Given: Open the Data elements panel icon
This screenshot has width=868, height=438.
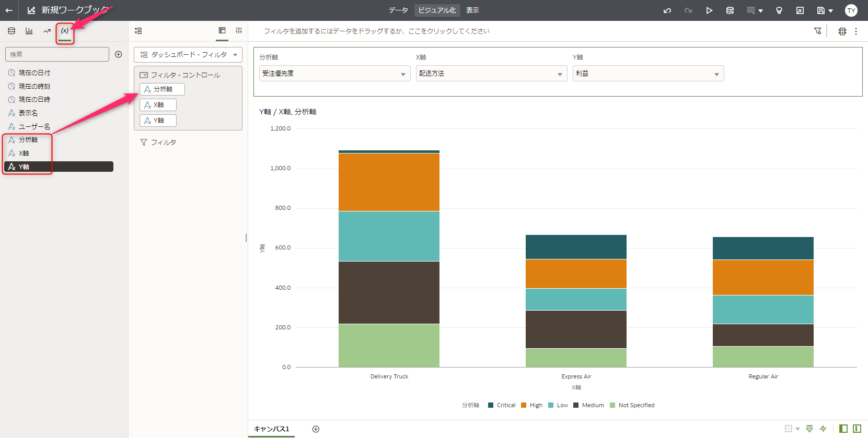Looking at the screenshot, I should 11,31.
